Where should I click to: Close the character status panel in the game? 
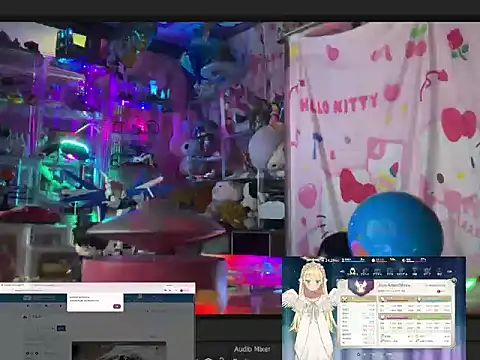(454, 280)
